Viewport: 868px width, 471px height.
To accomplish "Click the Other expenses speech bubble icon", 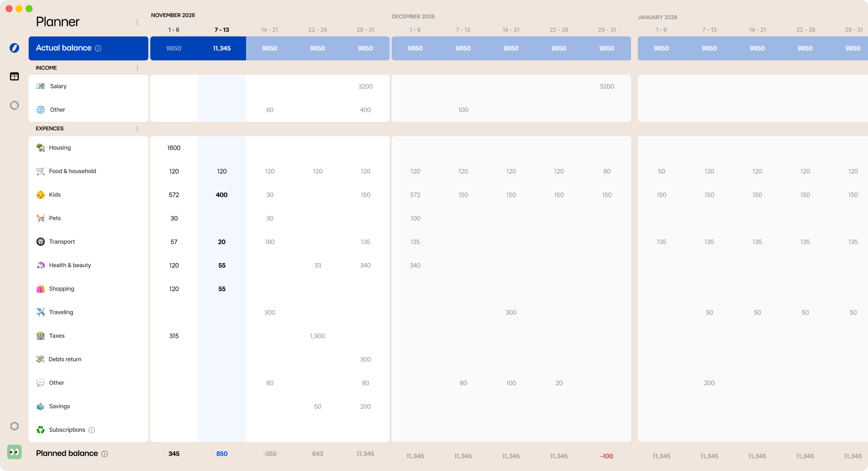I will coord(41,382).
